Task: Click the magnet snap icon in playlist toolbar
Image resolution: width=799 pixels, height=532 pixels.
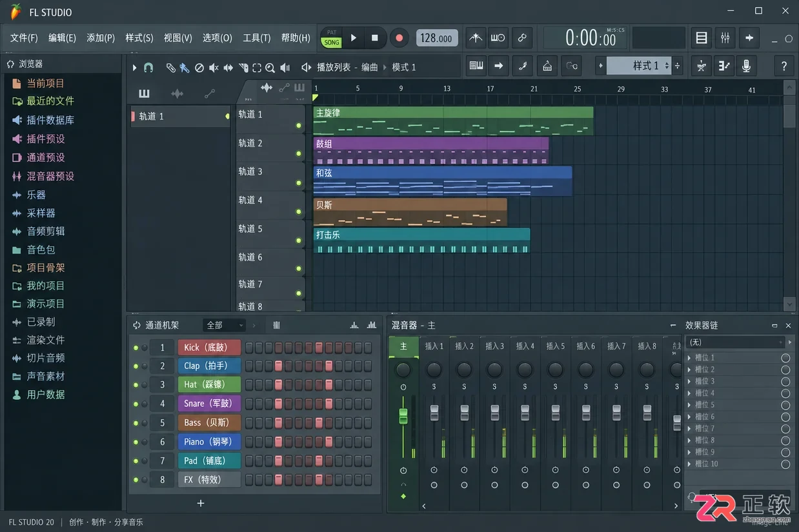Action: pyautogui.click(x=148, y=67)
